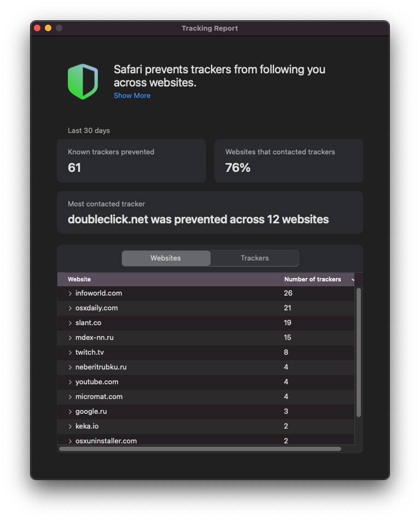
Task: Expand the osxdaily.com row
Action: pyautogui.click(x=70, y=308)
